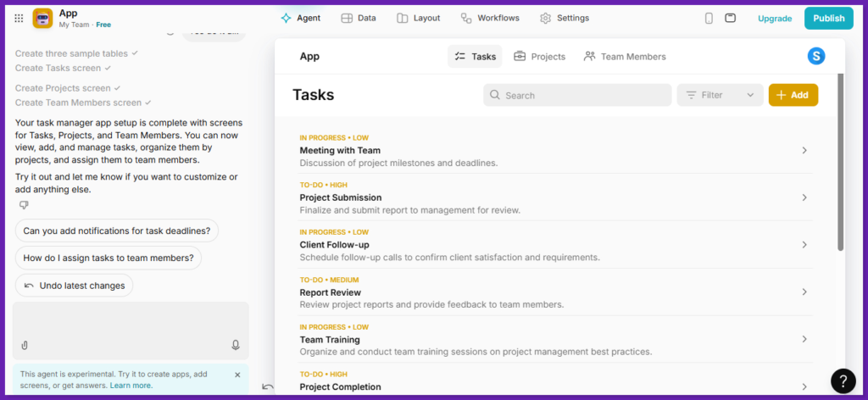Click the Learn more link

click(x=131, y=386)
